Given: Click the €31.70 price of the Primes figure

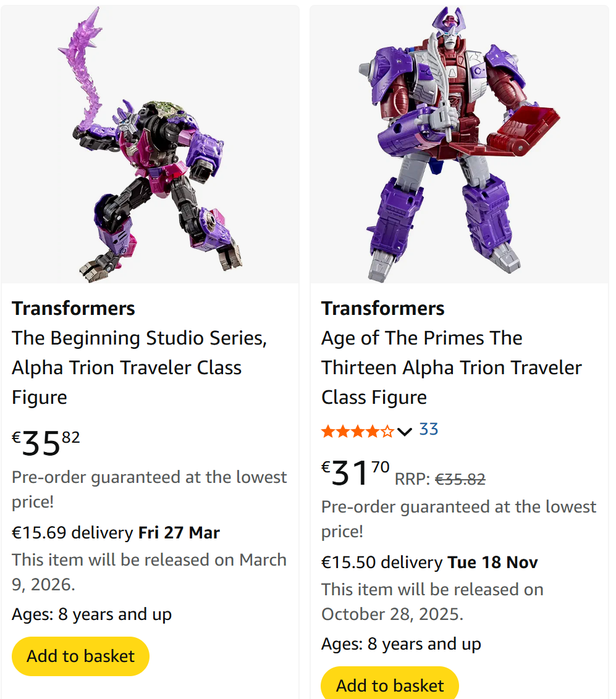Looking at the screenshot, I should (x=355, y=472).
